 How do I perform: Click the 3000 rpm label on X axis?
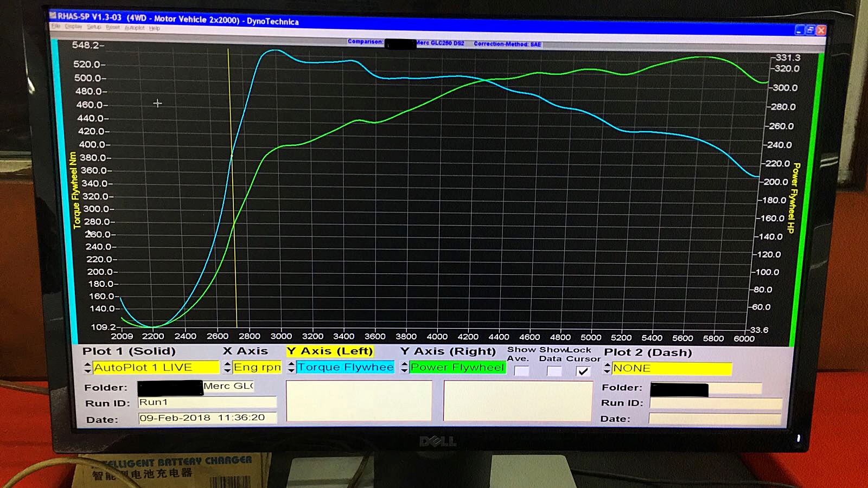coord(281,336)
